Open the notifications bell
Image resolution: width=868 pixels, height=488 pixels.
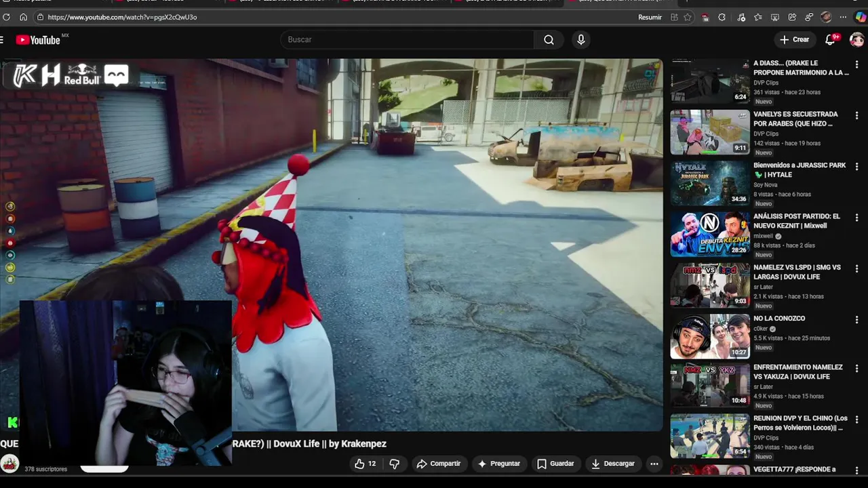coord(830,40)
